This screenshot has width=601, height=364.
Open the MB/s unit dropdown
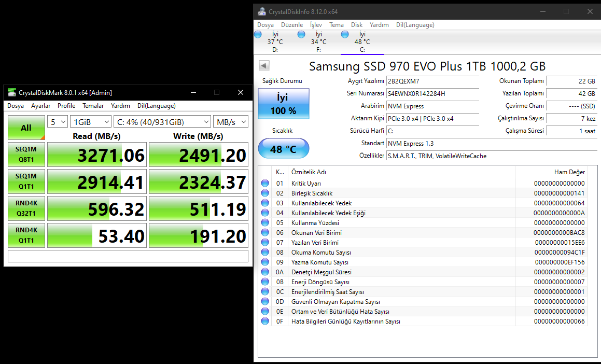[231, 122]
